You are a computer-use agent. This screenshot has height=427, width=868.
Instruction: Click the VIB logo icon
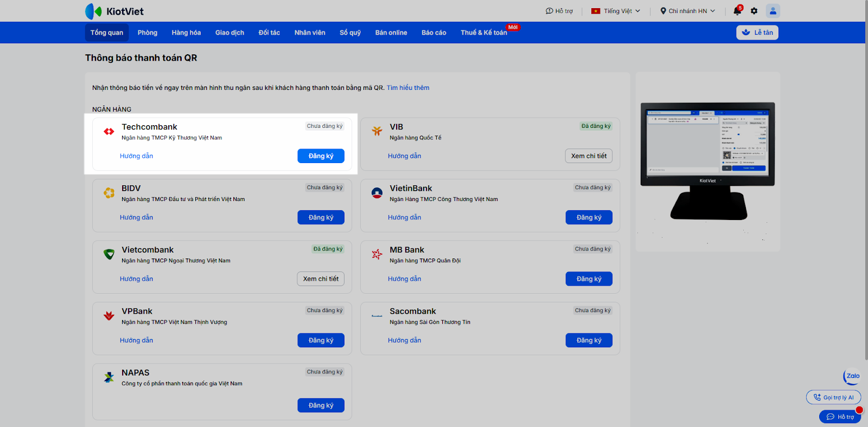pos(377,131)
